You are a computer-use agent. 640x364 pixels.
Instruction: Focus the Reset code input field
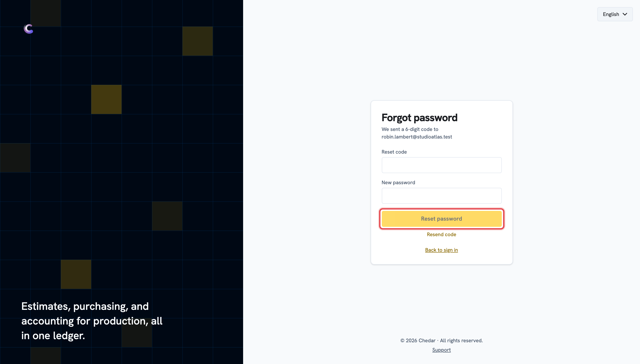[x=441, y=165]
